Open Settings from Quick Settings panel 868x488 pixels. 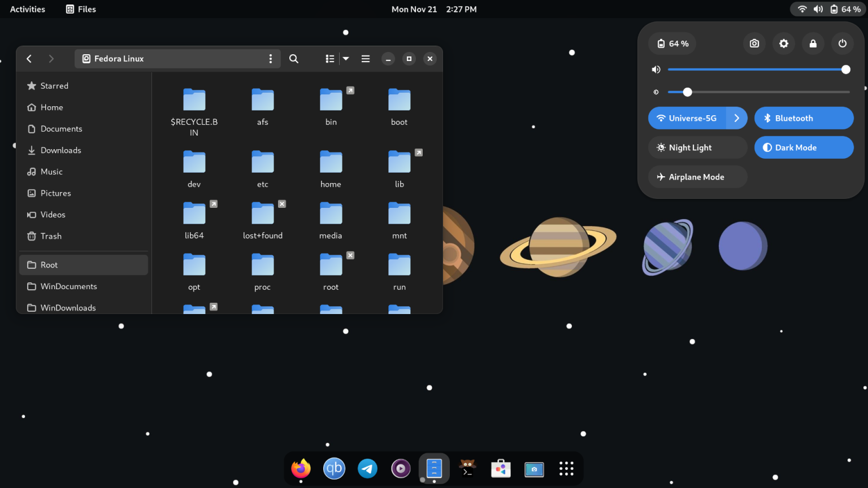[x=784, y=43]
